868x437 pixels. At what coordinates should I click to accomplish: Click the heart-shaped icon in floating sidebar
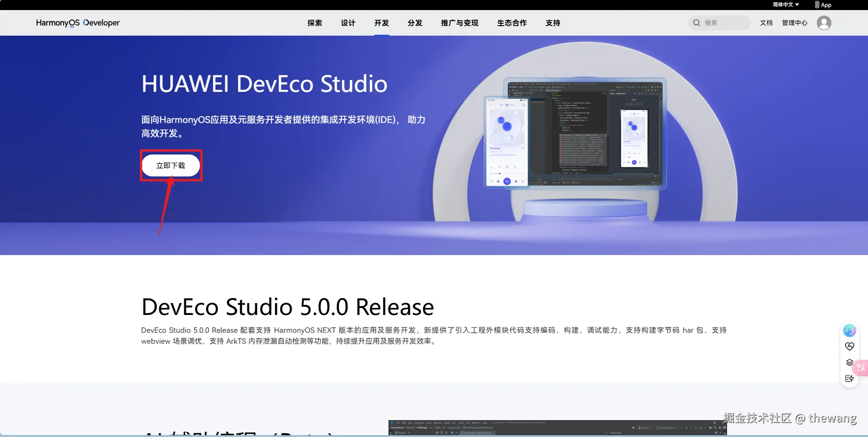(849, 346)
